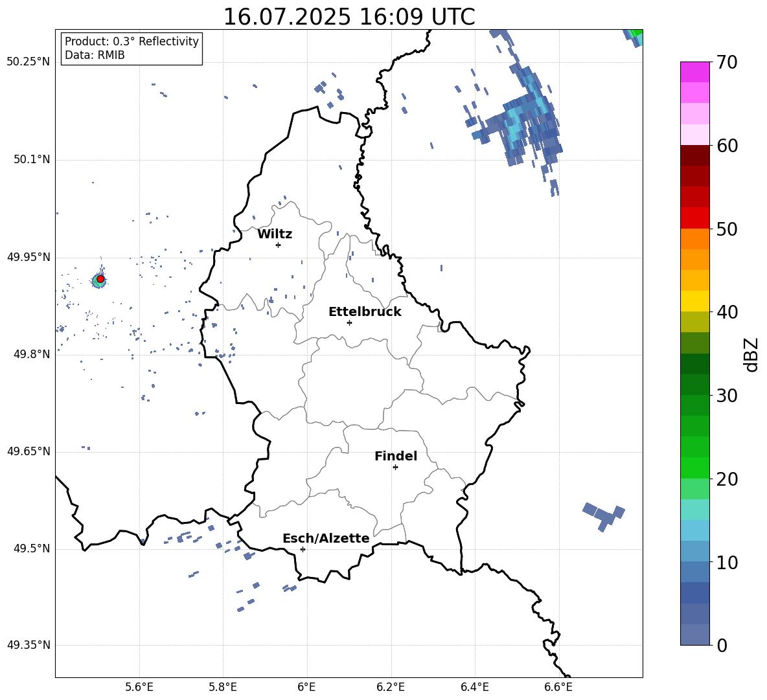Click the 49.65°N latitude label

29,451
